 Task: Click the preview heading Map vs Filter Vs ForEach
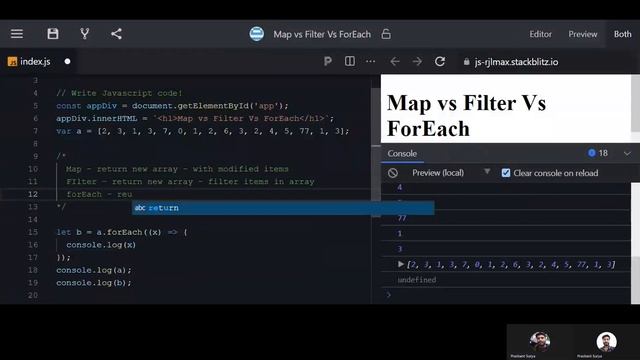tap(467, 116)
